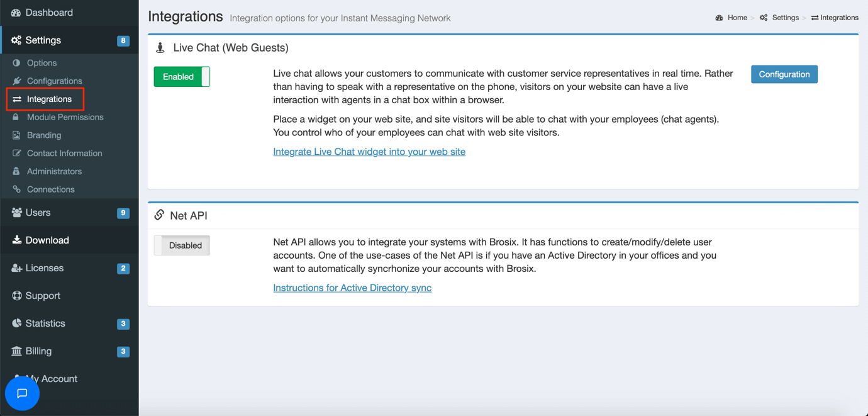The height and width of the screenshot is (416, 868).
Task: Click the Licenses user-plus icon
Action: (x=17, y=268)
